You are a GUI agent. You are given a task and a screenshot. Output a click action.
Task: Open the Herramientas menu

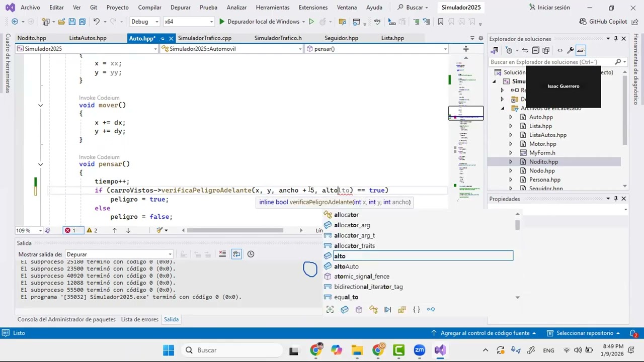coord(272,8)
